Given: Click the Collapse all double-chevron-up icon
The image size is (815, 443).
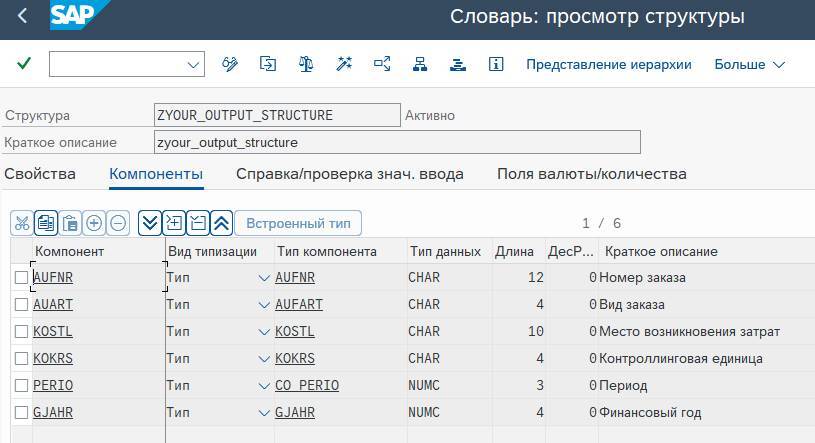Looking at the screenshot, I should point(221,223).
